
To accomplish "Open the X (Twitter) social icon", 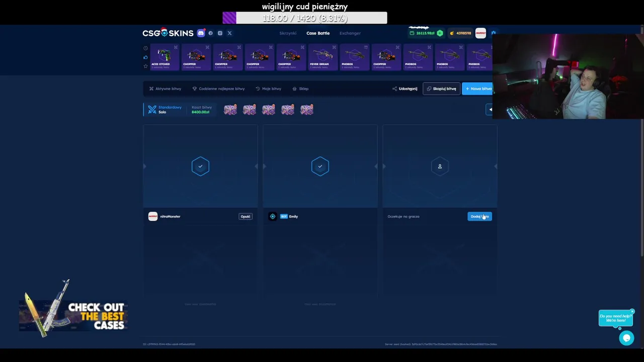I will click(x=229, y=33).
